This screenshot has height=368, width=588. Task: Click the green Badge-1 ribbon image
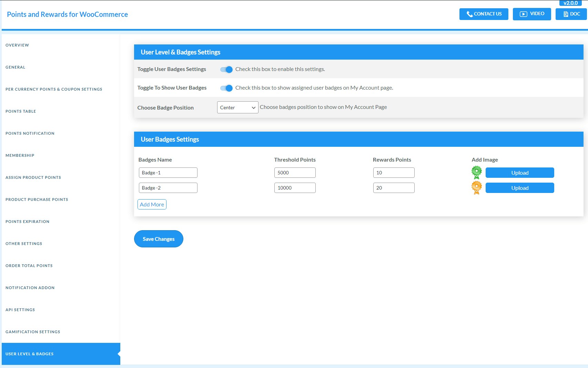tap(477, 172)
